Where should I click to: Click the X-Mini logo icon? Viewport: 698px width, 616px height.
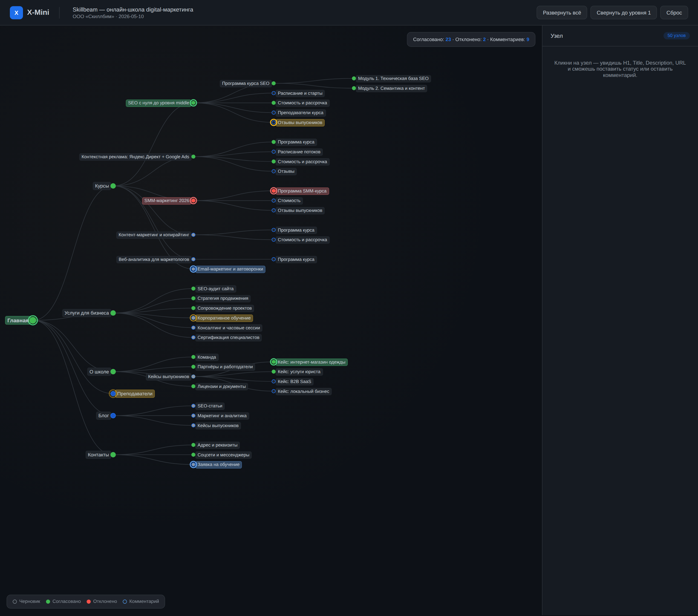[x=16, y=13]
